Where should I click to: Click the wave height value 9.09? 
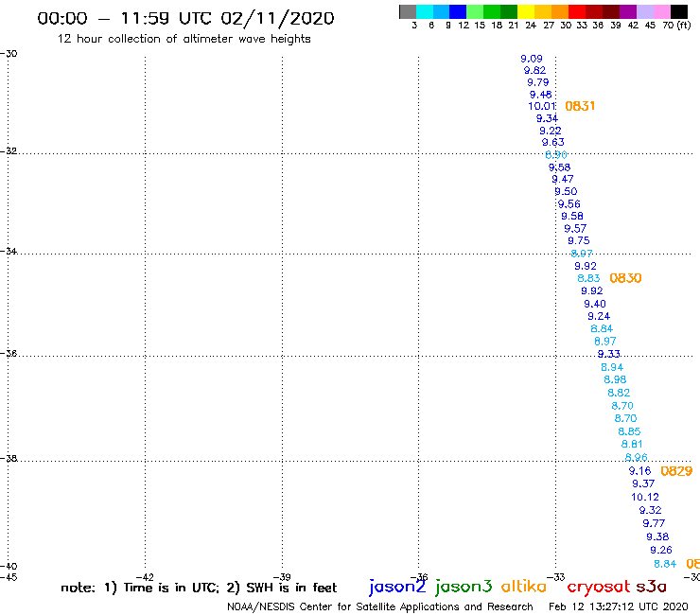tap(532, 59)
